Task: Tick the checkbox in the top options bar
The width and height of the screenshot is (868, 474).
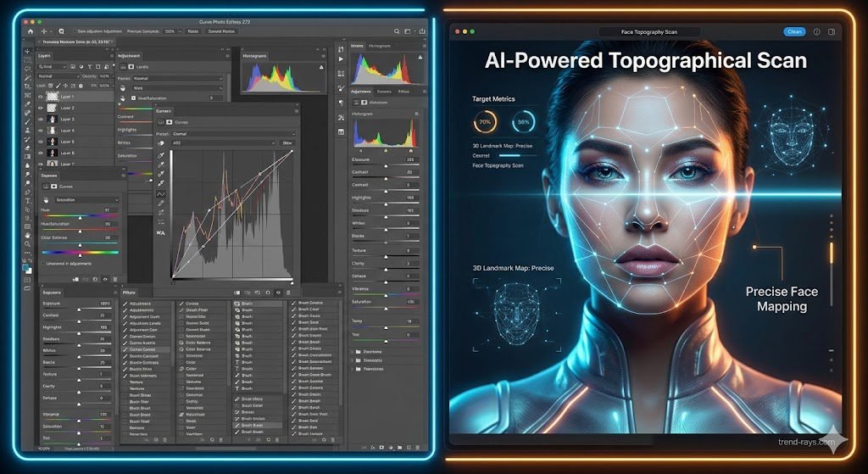Action: coord(75,31)
